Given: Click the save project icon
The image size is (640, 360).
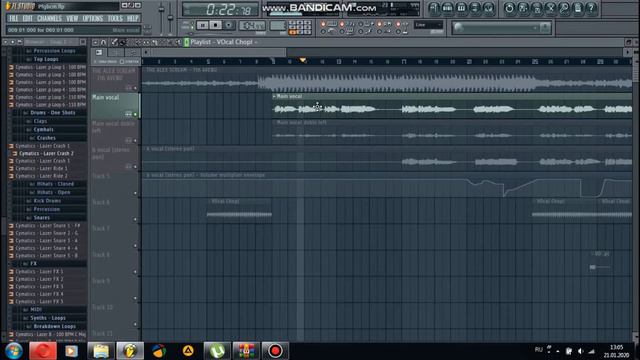Looking at the screenshot, I should pyautogui.click(x=523, y=8).
